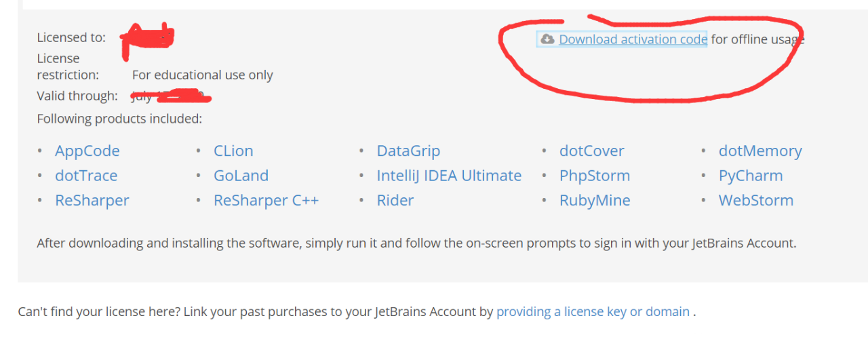Click the cloud download icon
This screenshot has width=868, height=352.
(547, 39)
